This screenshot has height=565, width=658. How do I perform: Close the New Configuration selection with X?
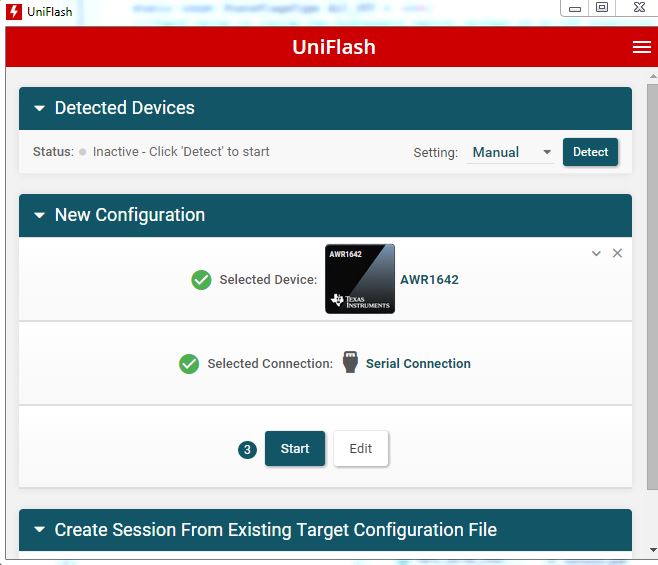[617, 253]
